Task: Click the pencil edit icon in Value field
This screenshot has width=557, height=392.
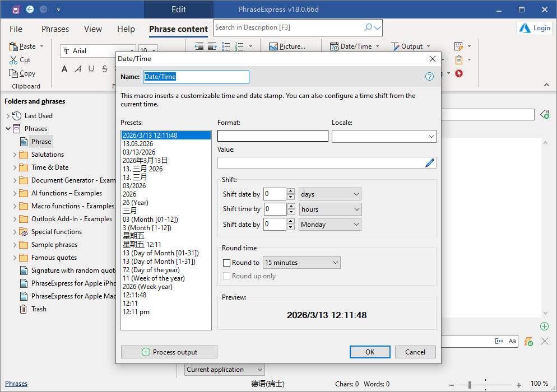Action: (x=430, y=163)
